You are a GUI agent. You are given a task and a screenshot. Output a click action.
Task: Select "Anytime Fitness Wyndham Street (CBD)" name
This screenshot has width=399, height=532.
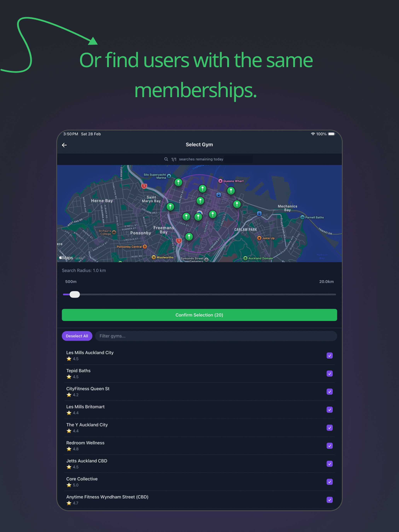(x=107, y=497)
